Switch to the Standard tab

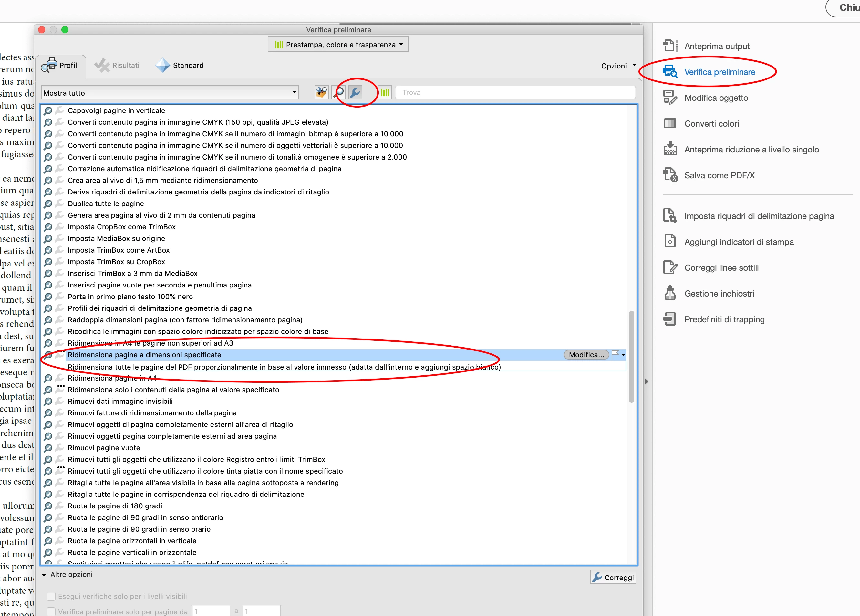[180, 65]
